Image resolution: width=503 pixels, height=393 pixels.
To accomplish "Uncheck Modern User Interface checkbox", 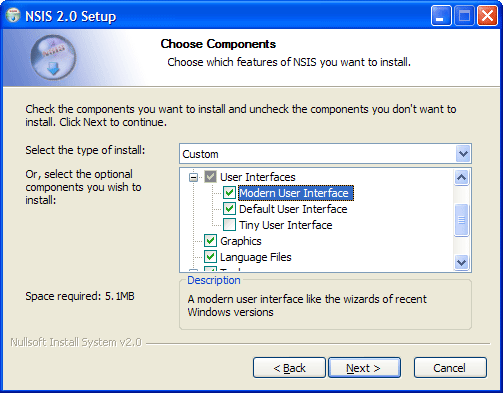I will [229, 193].
